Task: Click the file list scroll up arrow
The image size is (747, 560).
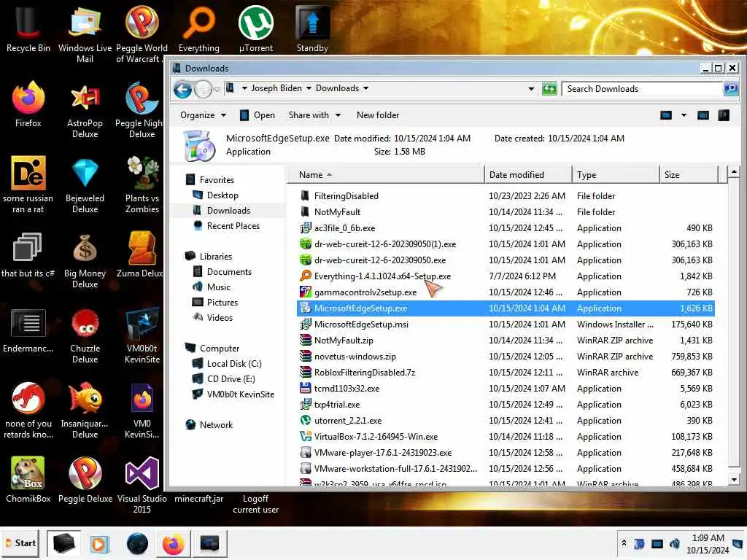Action: point(734,171)
